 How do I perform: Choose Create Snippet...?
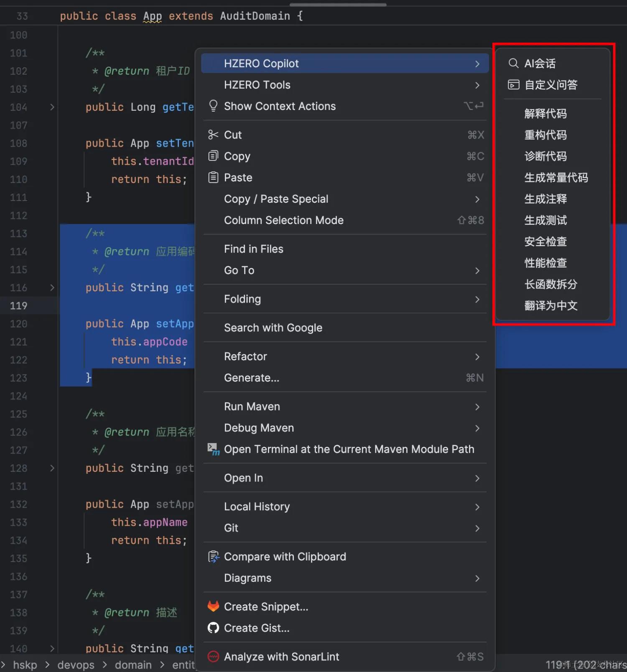(345, 606)
